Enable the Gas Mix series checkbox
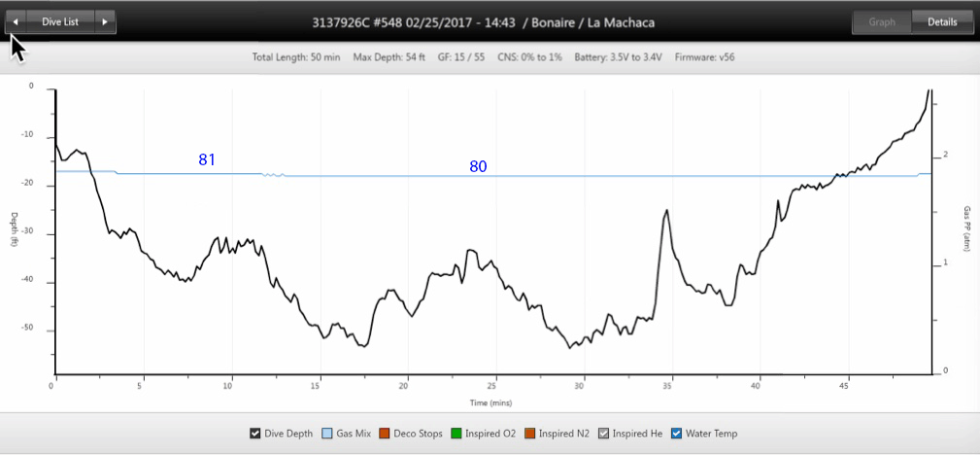Screen dimensions: 980x455 [327, 434]
